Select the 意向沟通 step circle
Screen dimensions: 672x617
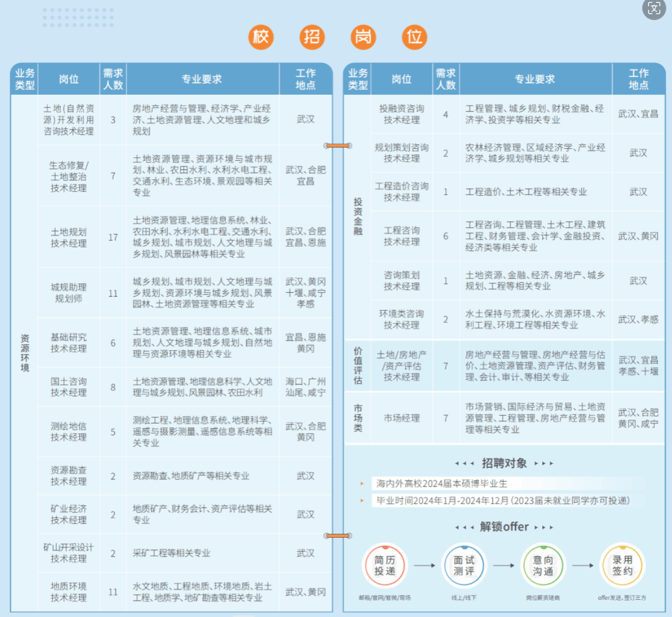tap(543, 565)
